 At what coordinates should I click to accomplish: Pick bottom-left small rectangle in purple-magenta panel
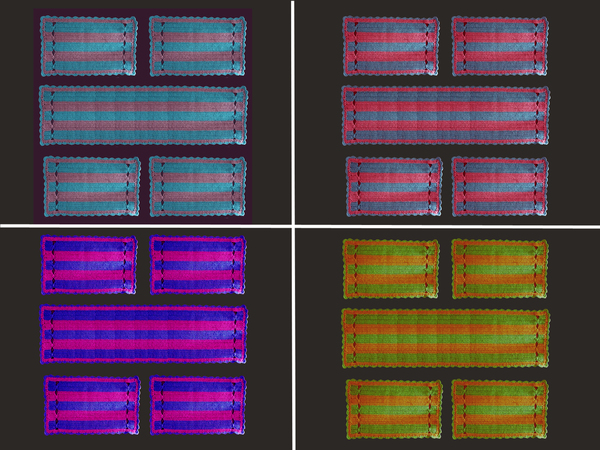point(91,405)
